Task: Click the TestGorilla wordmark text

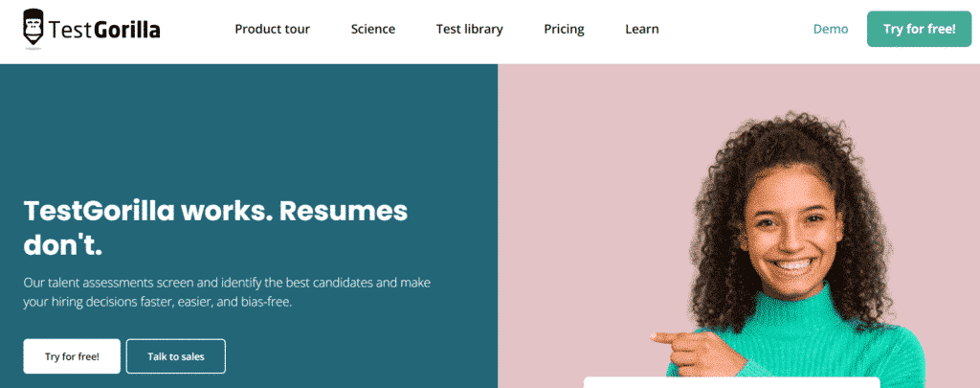Action: coord(103,30)
